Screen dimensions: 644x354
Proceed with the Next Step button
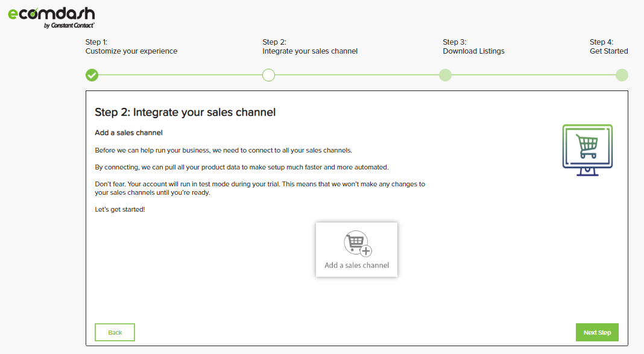point(597,332)
